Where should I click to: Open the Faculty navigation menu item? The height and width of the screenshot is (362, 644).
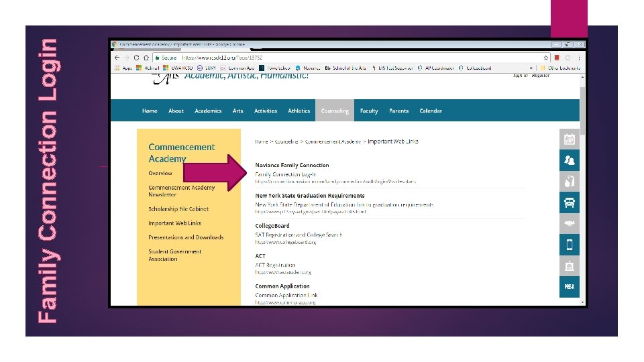pos(369,111)
